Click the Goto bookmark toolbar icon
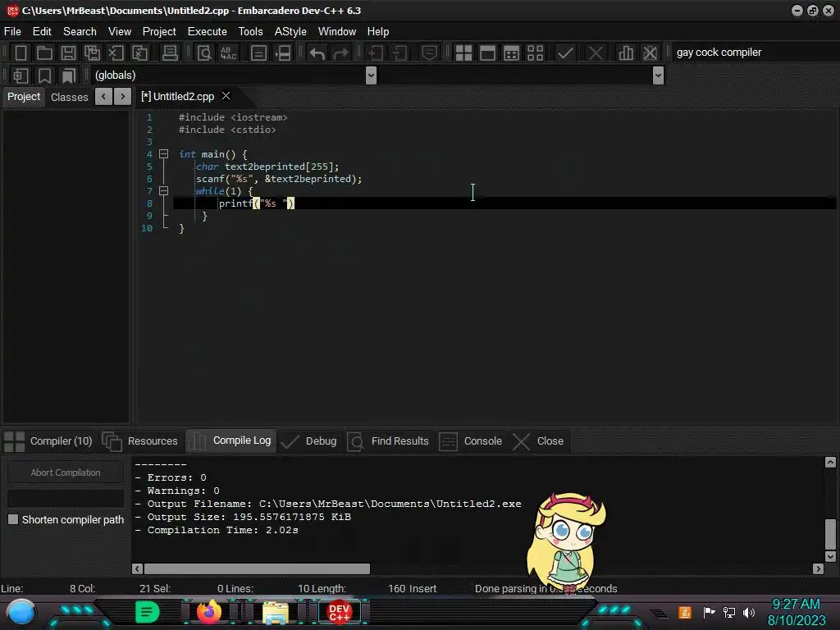This screenshot has height=630, width=840. (x=68, y=75)
